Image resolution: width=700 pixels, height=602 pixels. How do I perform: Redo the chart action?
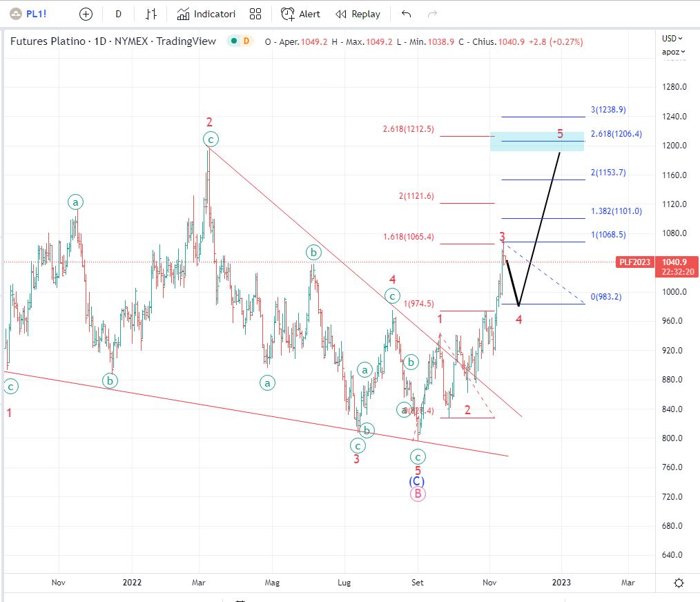[432, 14]
